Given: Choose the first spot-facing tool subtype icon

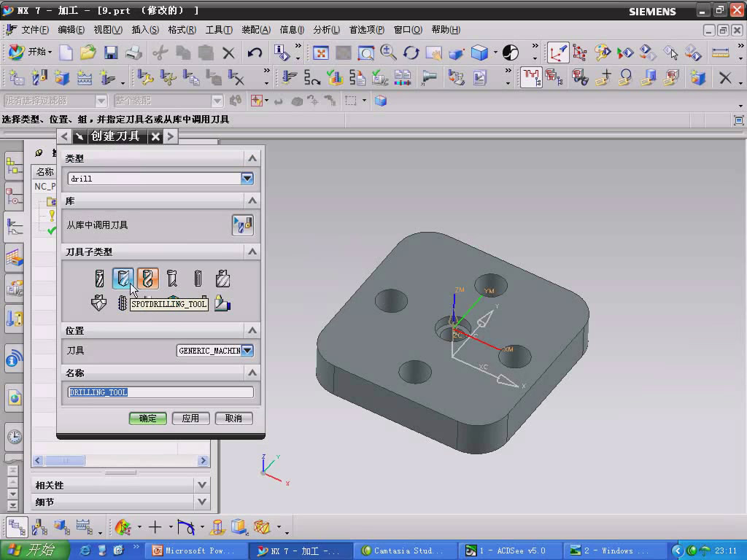Looking at the screenshot, I should [x=99, y=279].
